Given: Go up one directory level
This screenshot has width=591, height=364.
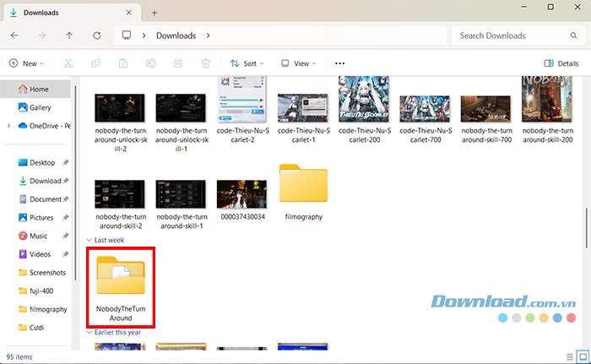Looking at the screenshot, I should pyautogui.click(x=69, y=35).
